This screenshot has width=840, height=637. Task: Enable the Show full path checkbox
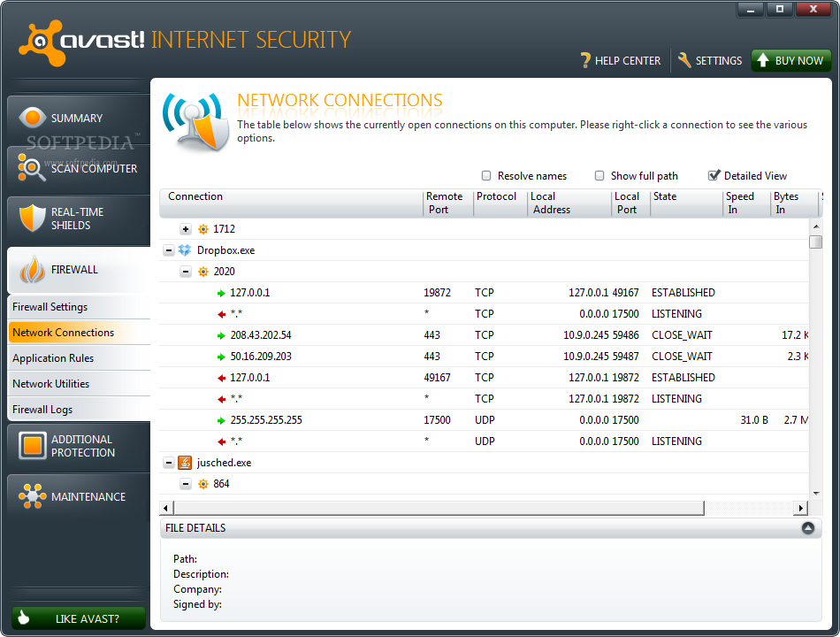click(x=599, y=176)
